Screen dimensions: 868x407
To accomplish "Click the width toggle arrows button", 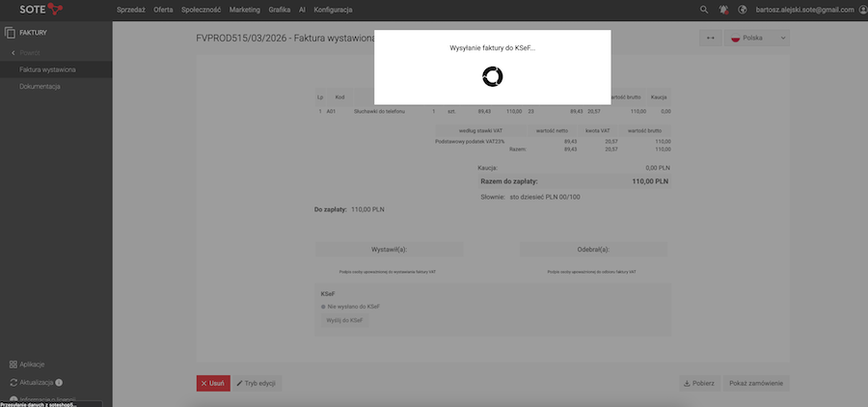I will (712, 38).
